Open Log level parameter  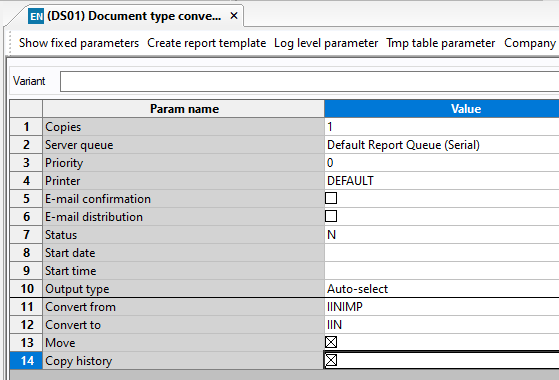click(326, 43)
